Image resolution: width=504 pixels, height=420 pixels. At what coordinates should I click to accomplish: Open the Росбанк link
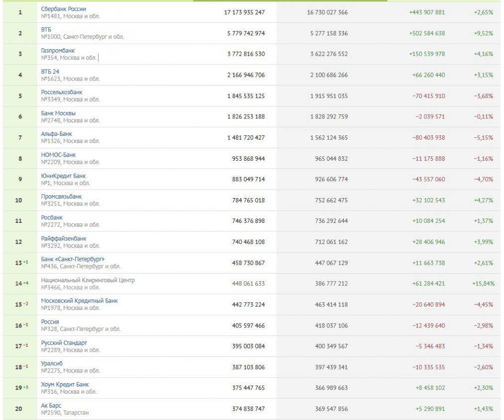pyautogui.click(x=52, y=218)
